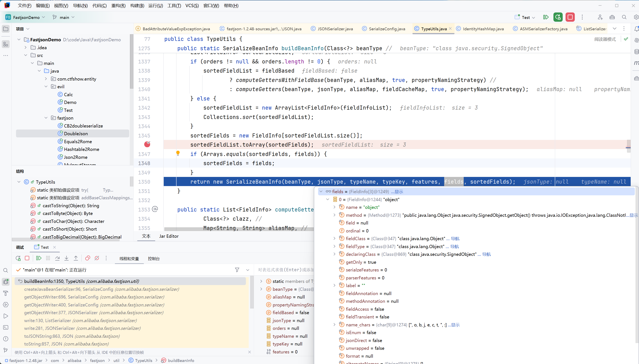Open the Database tool window icon on right sidebar
The height and width of the screenshot is (364, 639).
(x=636, y=52)
